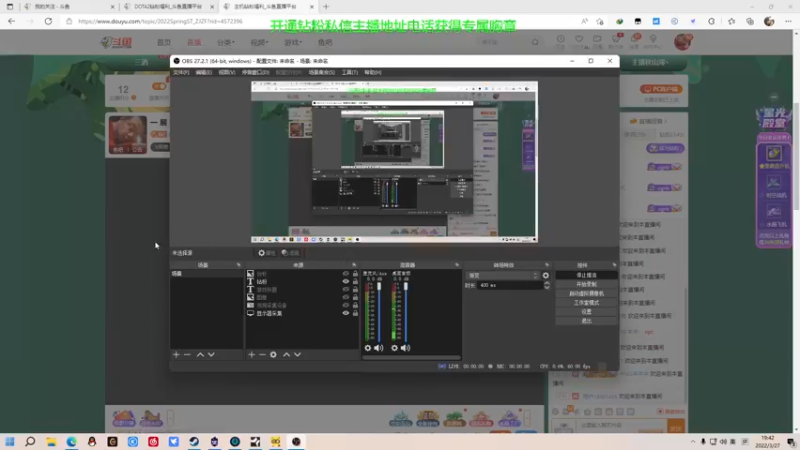800x450 pixels.
Task: Open Windows Start menu
Action: pyautogui.click(x=10, y=441)
